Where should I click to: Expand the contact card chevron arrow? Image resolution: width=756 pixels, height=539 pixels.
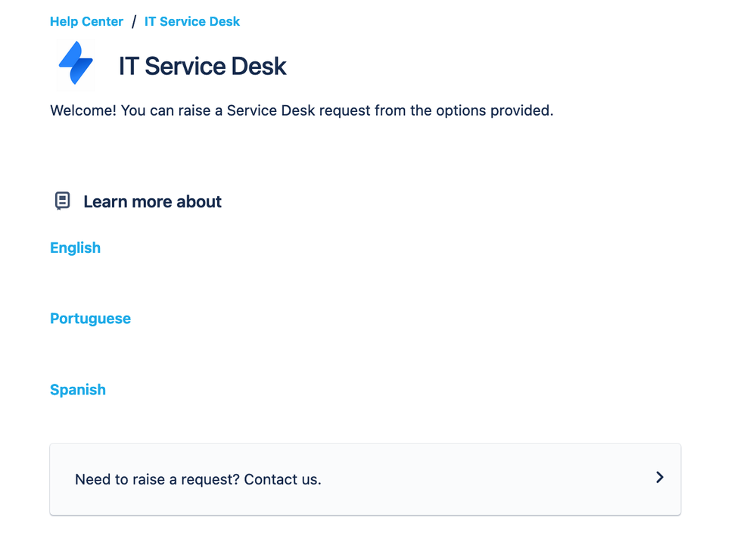click(x=659, y=478)
